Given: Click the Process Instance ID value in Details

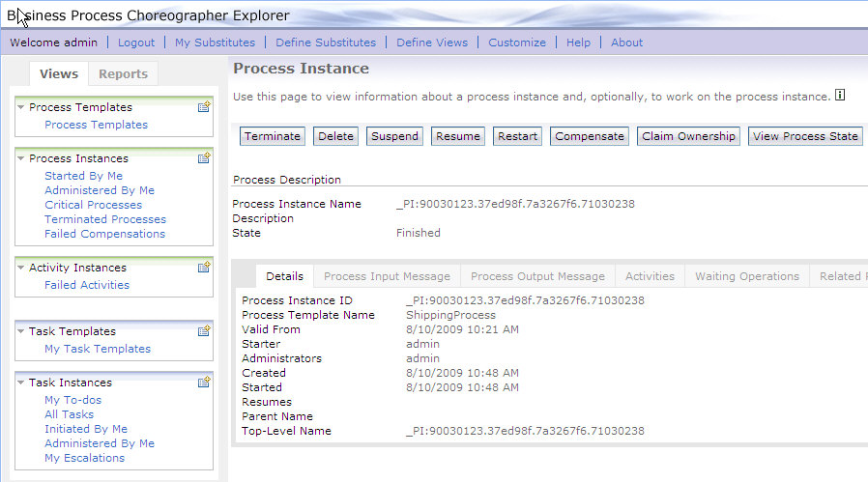Looking at the screenshot, I should tap(525, 300).
